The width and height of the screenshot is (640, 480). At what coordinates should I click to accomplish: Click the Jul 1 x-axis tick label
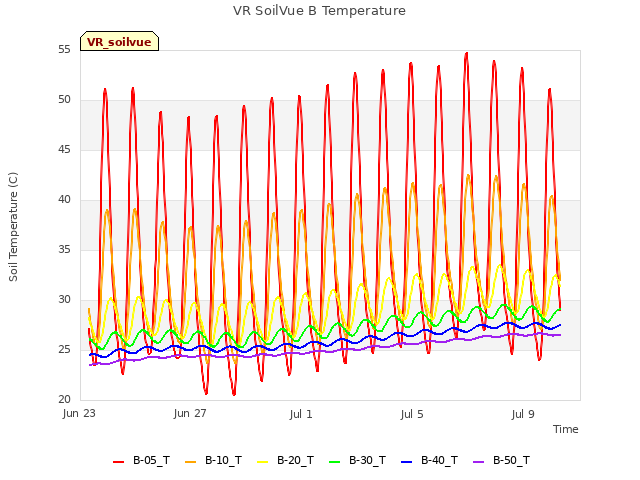point(301,414)
